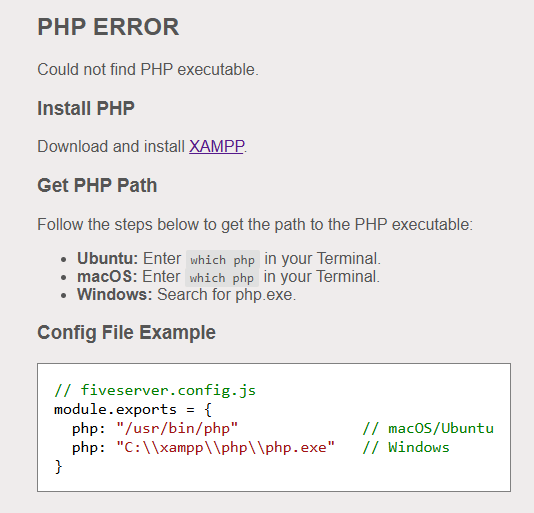
Task: Click the 'C:\\xampp\\php\\php.exe' path string
Action: (x=225, y=447)
